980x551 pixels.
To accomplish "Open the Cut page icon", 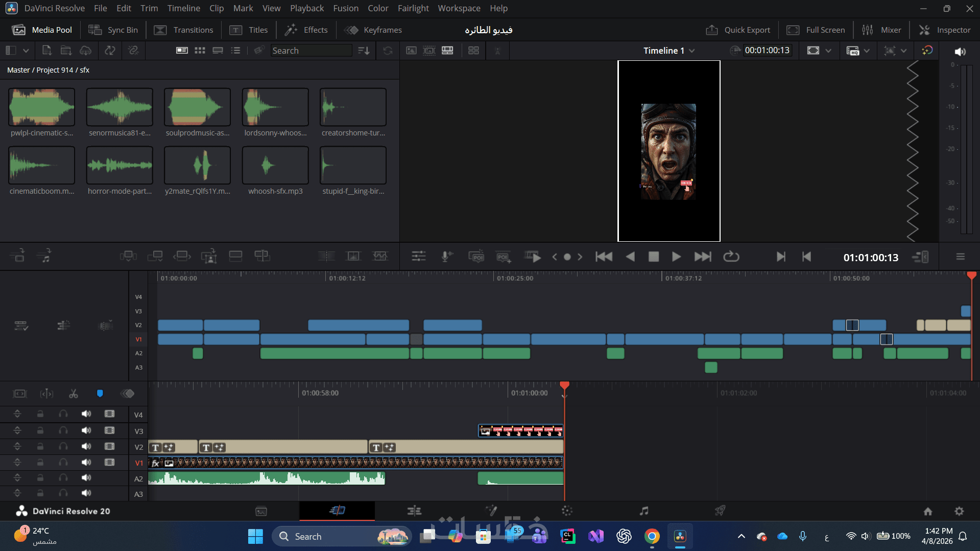I will click(337, 510).
